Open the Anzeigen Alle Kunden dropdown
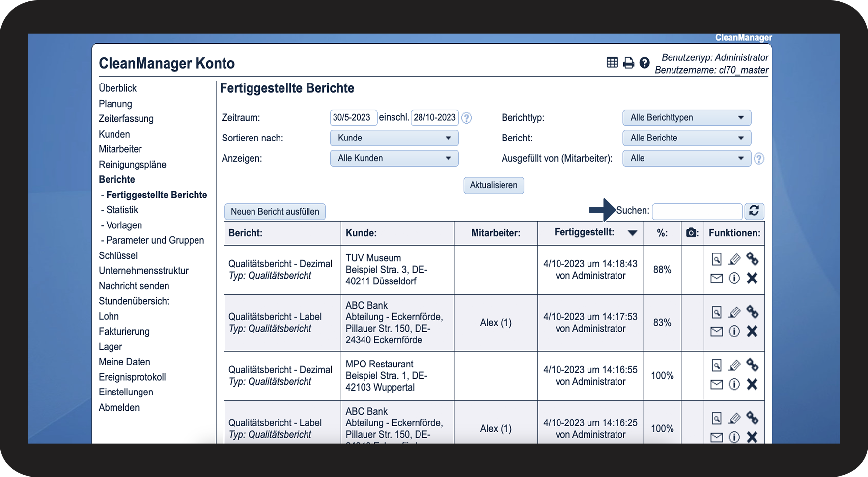Image resolution: width=868 pixels, height=477 pixels. click(394, 158)
